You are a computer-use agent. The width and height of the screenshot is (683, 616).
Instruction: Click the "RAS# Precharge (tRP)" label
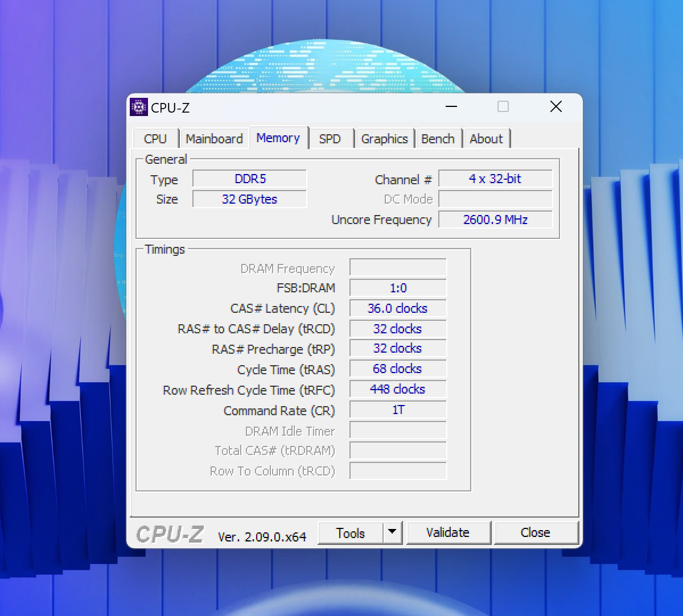coord(273,349)
